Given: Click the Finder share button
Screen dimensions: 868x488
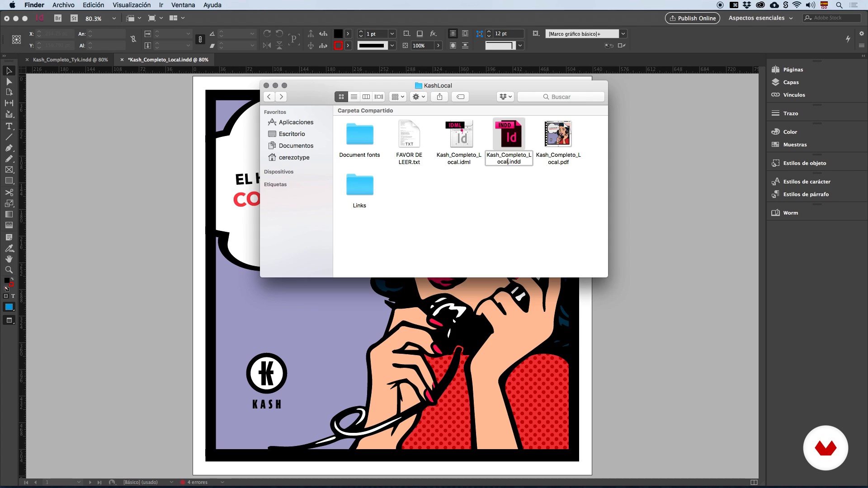Looking at the screenshot, I should [439, 97].
